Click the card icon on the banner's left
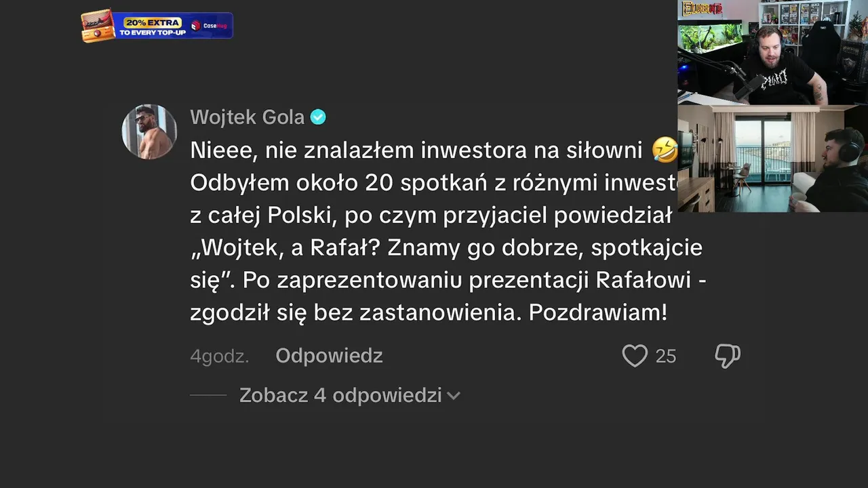The height and width of the screenshot is (488, 868). 98,26
